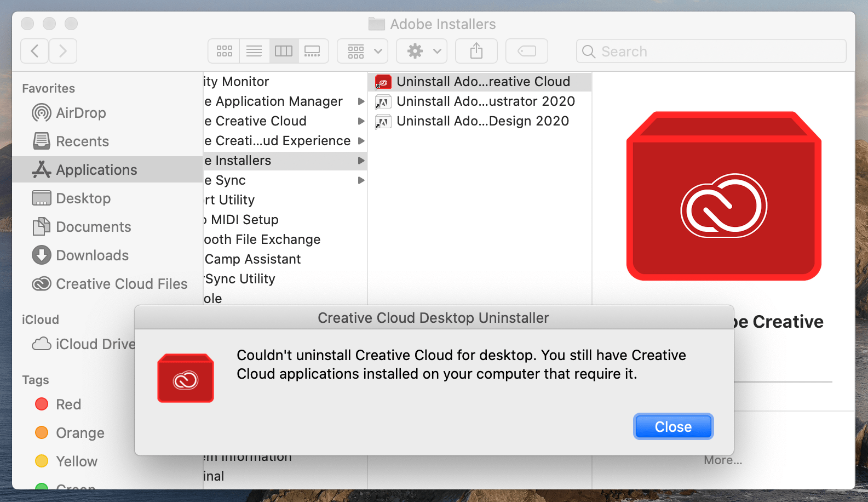Go forward using the Finder forward arrow
This screenshot has width=868, height=502.
tap(63, 51)
